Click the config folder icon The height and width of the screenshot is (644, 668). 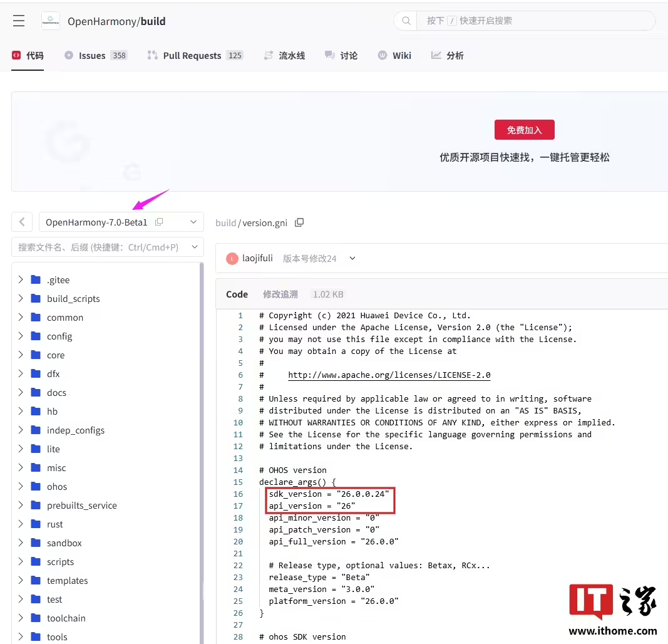[36, 336]
